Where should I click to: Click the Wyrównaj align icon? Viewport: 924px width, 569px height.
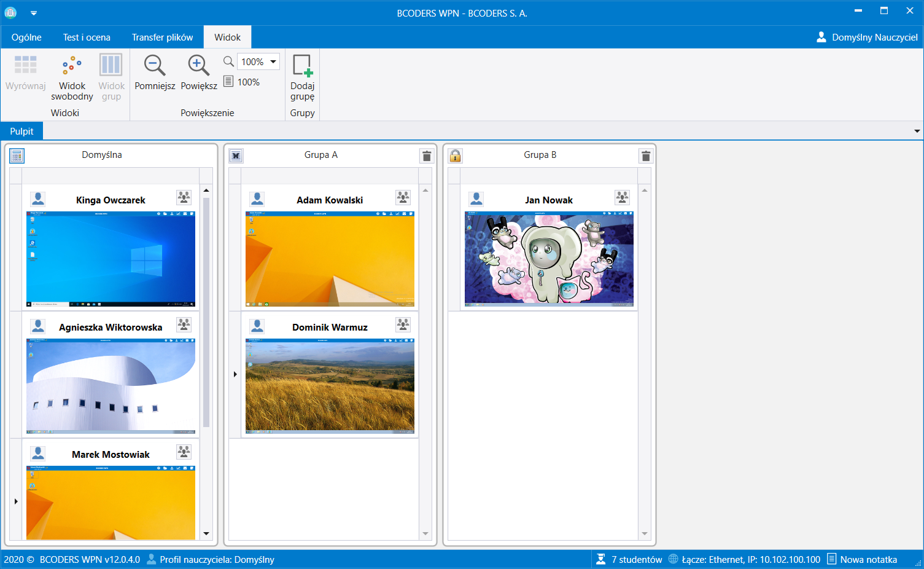[25, 65]
